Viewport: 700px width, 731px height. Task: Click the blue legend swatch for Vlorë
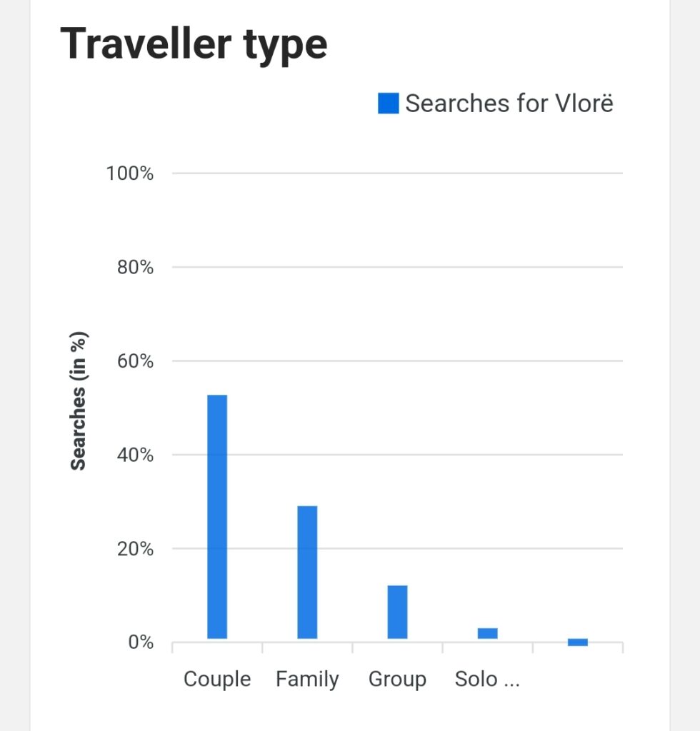[388, 104]
